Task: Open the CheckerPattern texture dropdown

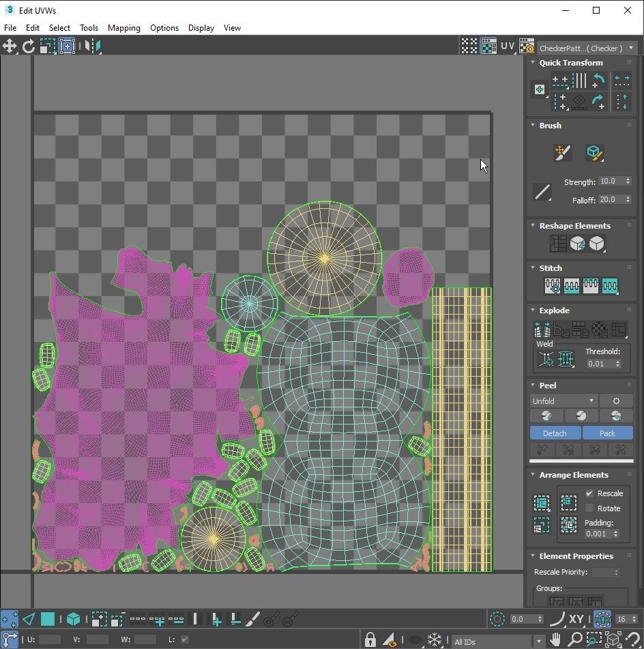Action: pyautogui.click(x=586, y=48)
